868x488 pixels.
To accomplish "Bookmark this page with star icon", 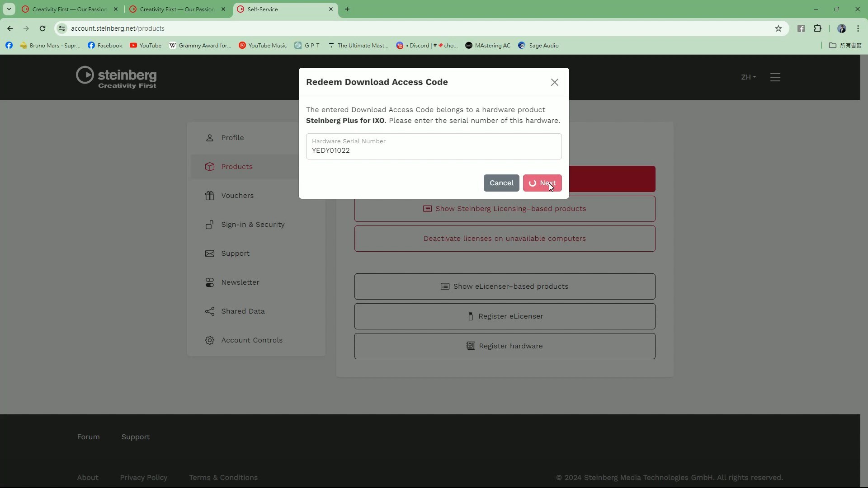I will click(x=778, y=28).
